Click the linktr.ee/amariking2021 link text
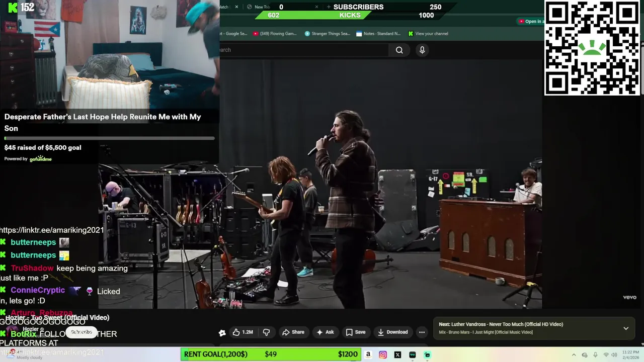This screenshot has height=362, width=644. point(52,230)
